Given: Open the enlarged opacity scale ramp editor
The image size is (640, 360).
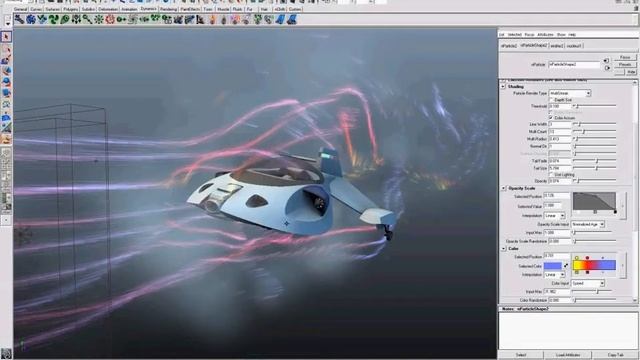Looking at the screenshot, I should pos(623,206).
